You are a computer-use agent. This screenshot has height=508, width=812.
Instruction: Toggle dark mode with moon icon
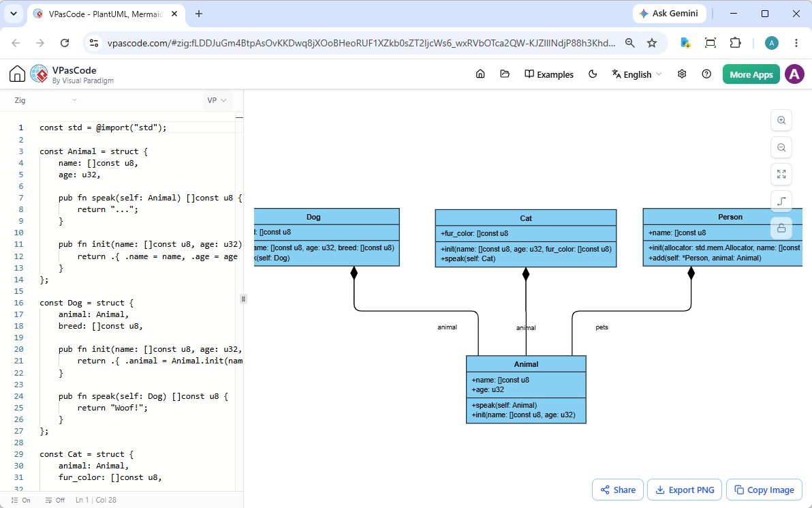pos(593,74)
